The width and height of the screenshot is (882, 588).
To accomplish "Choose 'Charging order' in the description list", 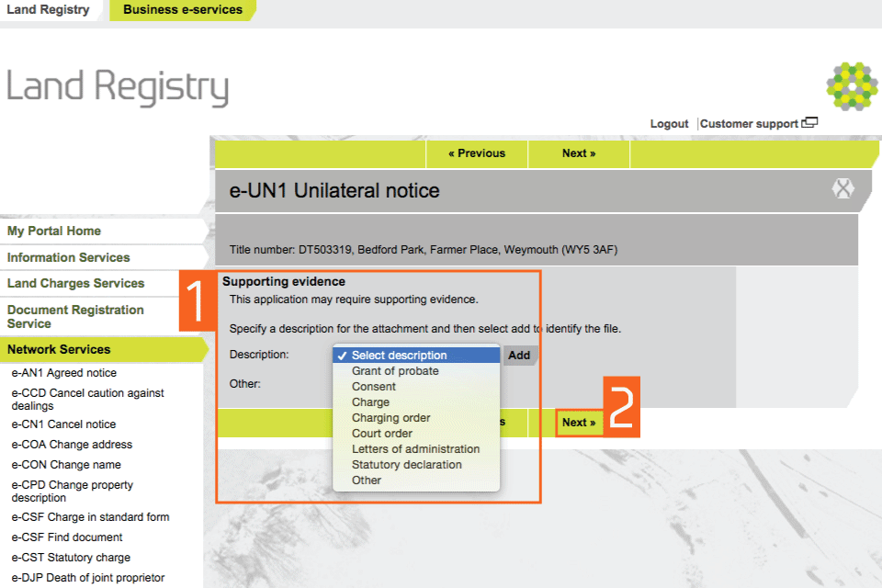I will pyautogui.click(x=390, y=418).
